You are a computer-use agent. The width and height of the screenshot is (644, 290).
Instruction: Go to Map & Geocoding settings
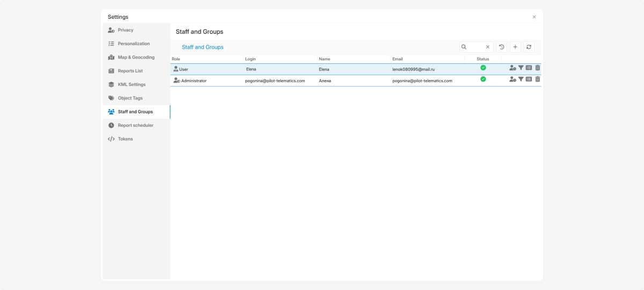[x=136, y=57]
